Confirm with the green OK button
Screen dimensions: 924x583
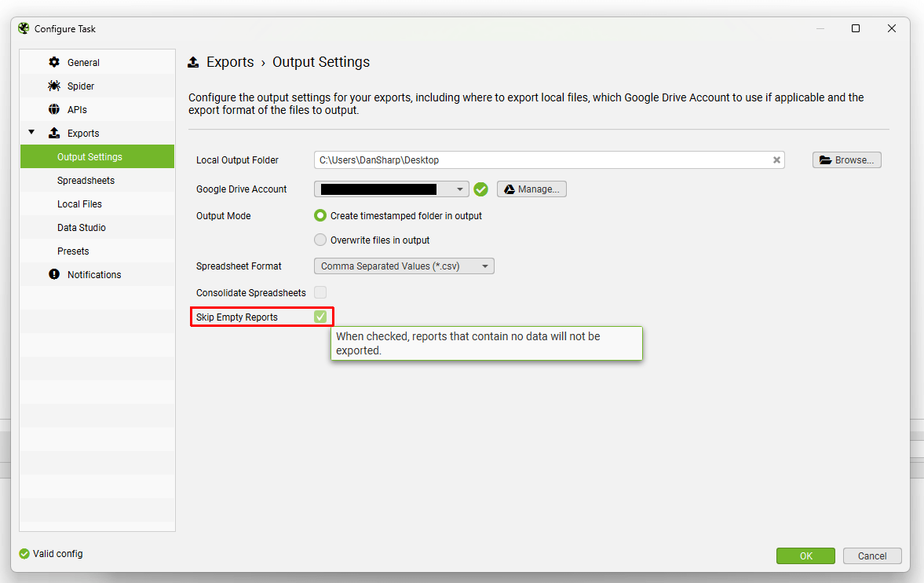click(805, 555)
